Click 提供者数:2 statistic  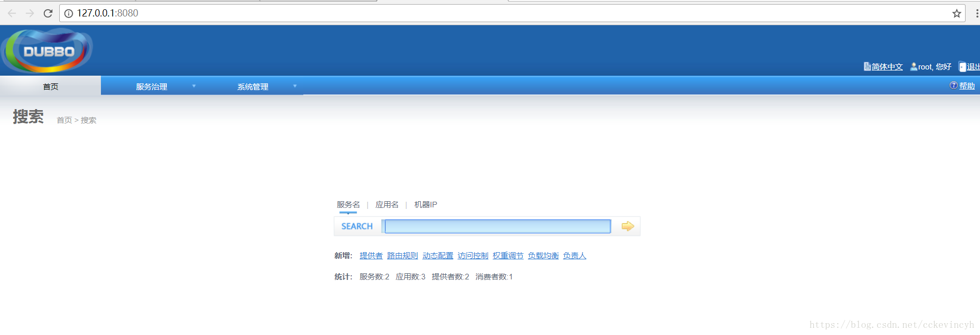pos(450,277)
